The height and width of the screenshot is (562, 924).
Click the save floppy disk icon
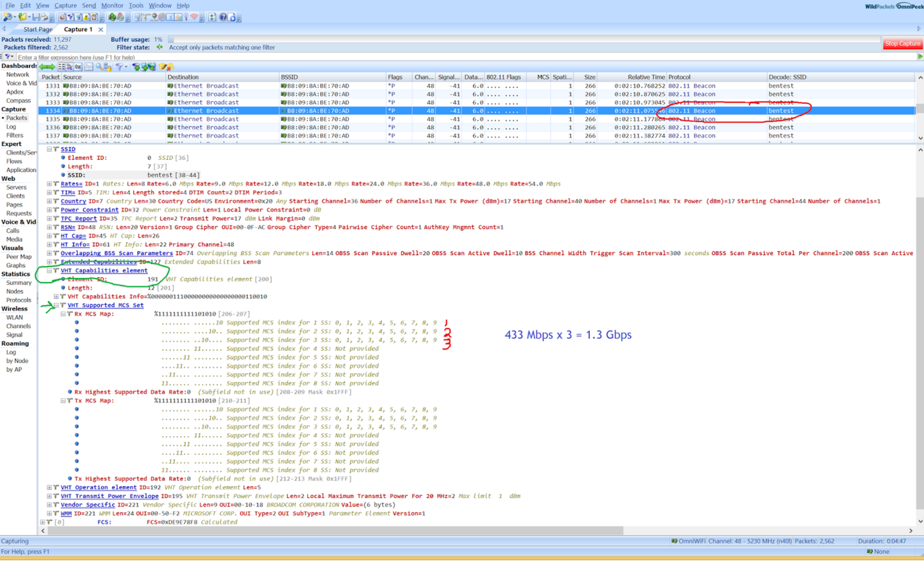36,17
